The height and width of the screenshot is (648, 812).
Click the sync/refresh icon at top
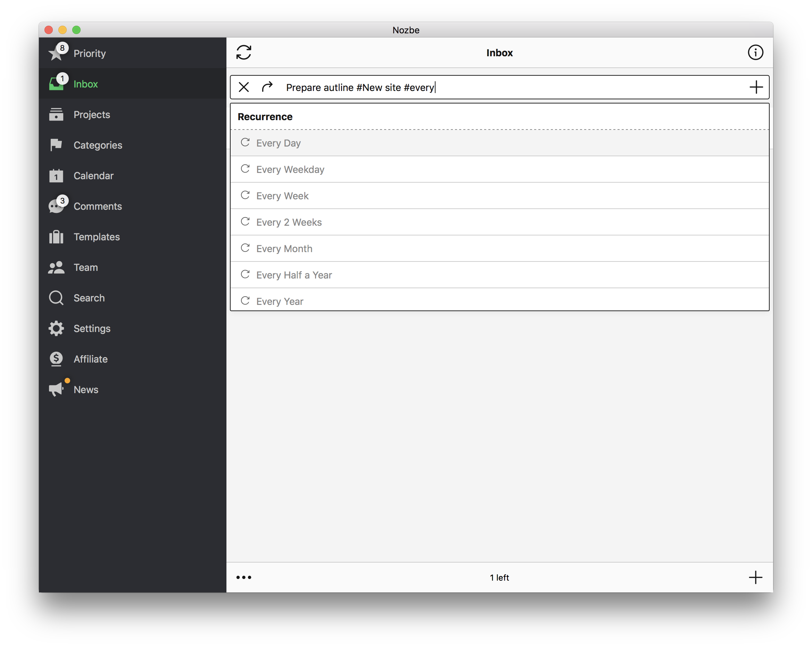pos(244,53)
